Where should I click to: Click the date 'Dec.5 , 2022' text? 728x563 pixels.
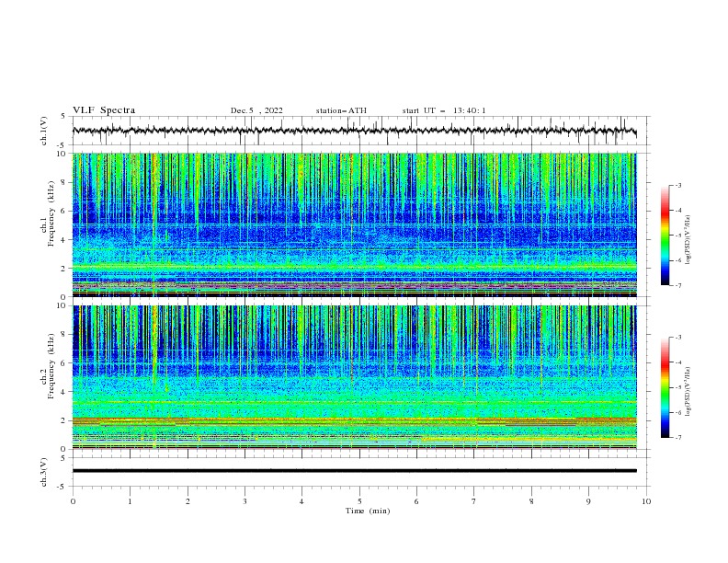pyautogui.click(x=256, y=110)
